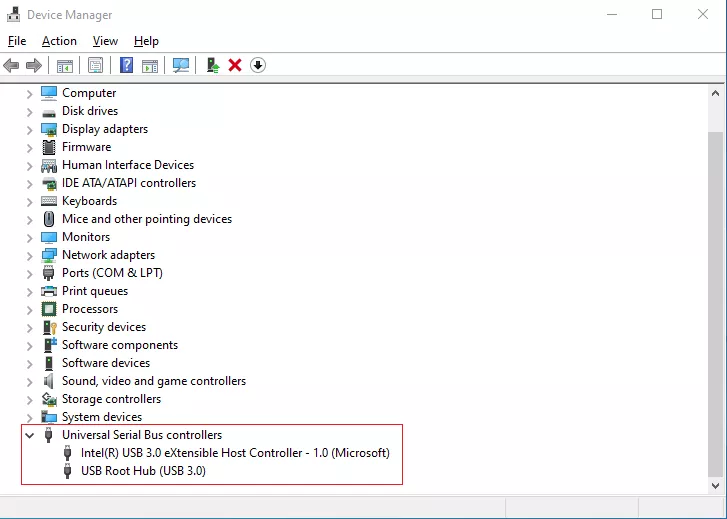Viewport: 727px width, 519px height.
Task: Select Intel(R) USB 3.0 eXtensible Host Controller
Action: pyautogui.click(x=235, y=453)
